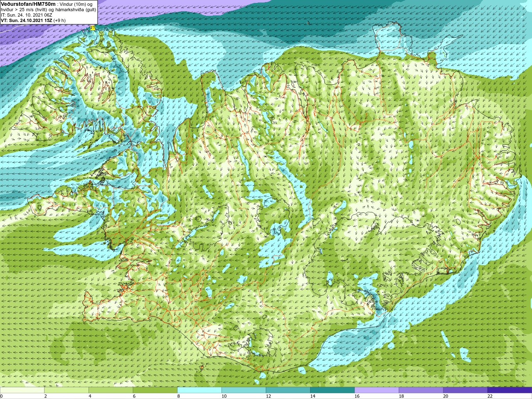Click the legend scale label '8'
This screenshot has height=399, width=532.
(179, 396)
